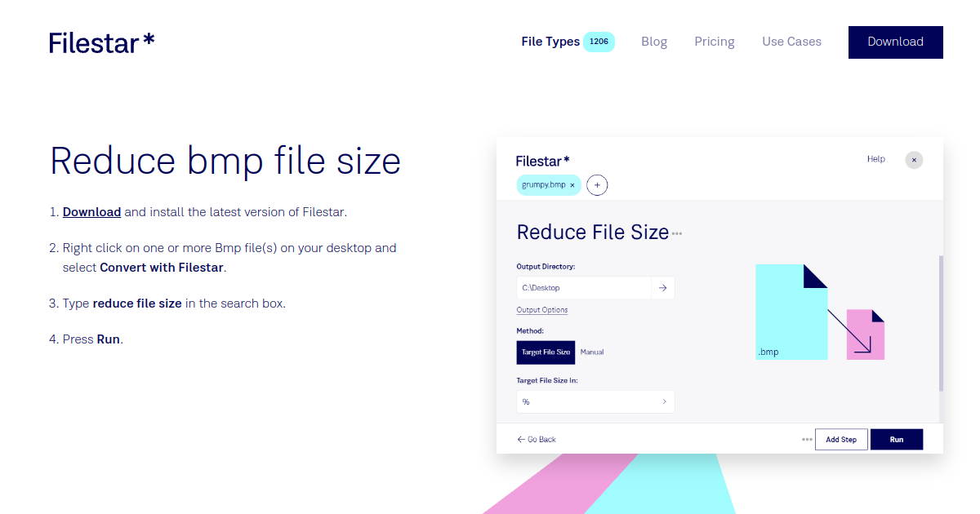
Task: Click the small pink reduced file icon
Action: point(866,335)
